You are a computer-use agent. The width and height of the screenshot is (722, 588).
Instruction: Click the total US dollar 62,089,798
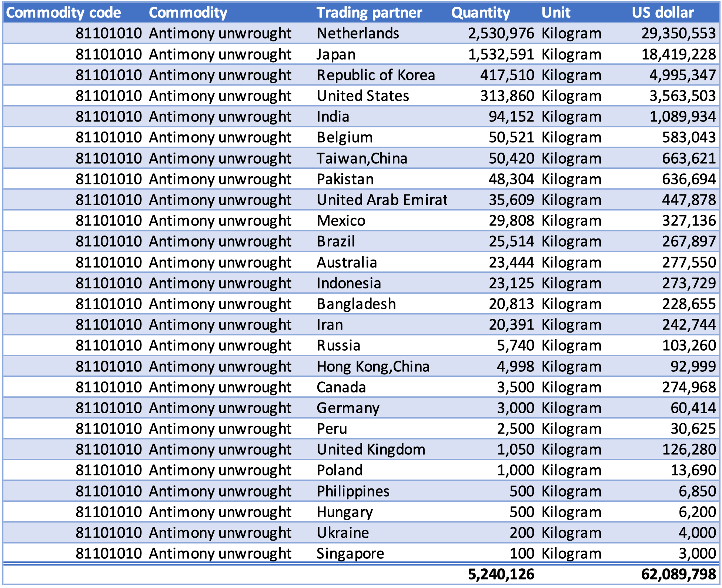coord(678,574)
